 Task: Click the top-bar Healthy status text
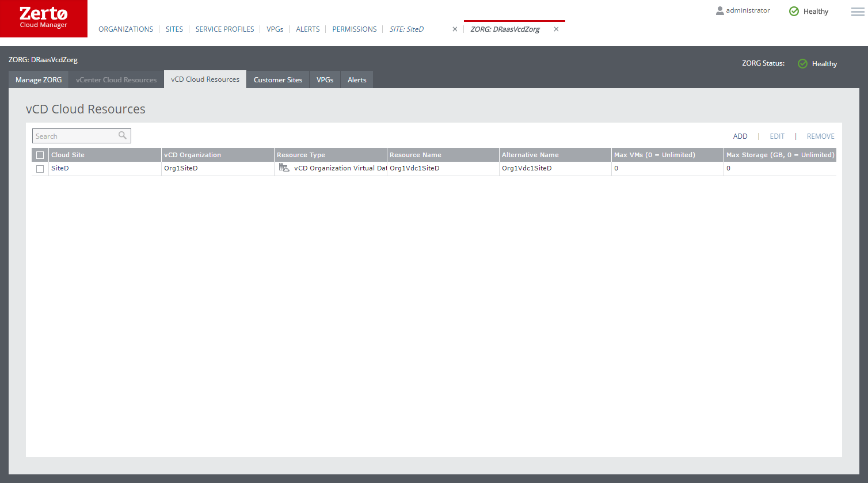coord(816,12)
